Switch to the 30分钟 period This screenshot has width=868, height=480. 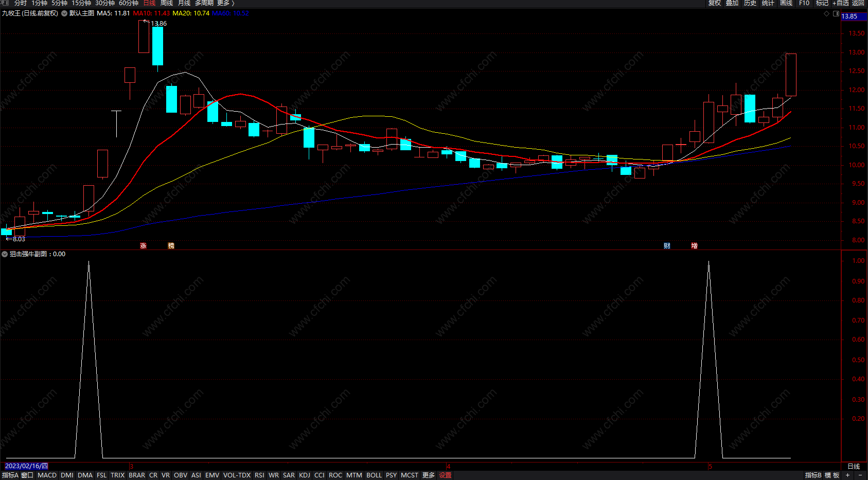[105, 3]
